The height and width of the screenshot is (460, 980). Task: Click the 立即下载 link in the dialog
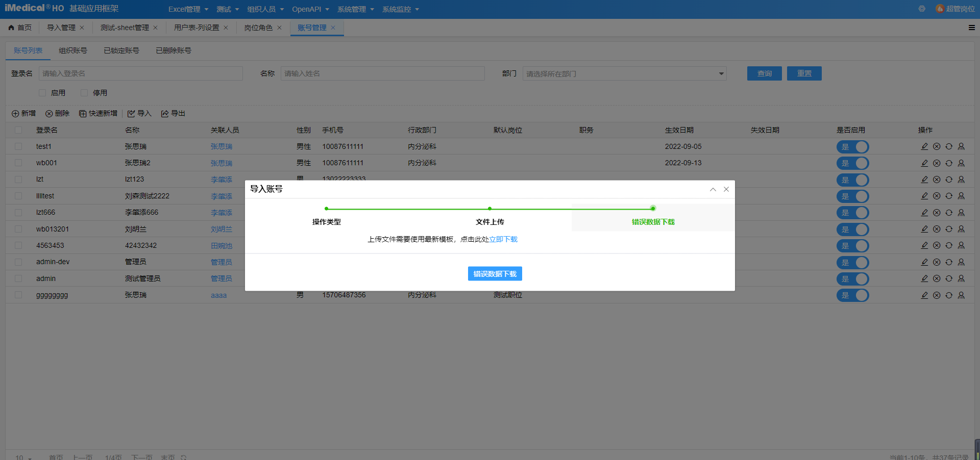point(503,239)
